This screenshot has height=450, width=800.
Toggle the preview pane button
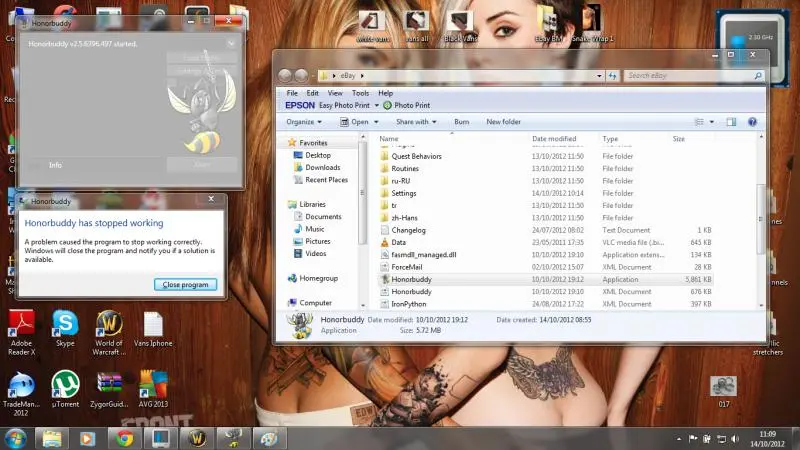click(731, 122)
